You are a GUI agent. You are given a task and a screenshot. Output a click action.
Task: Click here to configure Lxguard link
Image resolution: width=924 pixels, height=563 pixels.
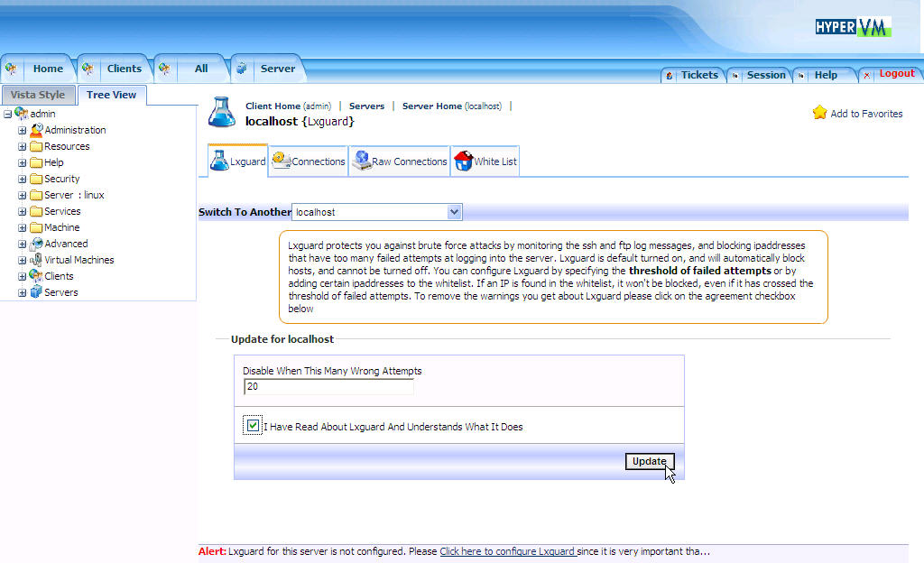508,551
